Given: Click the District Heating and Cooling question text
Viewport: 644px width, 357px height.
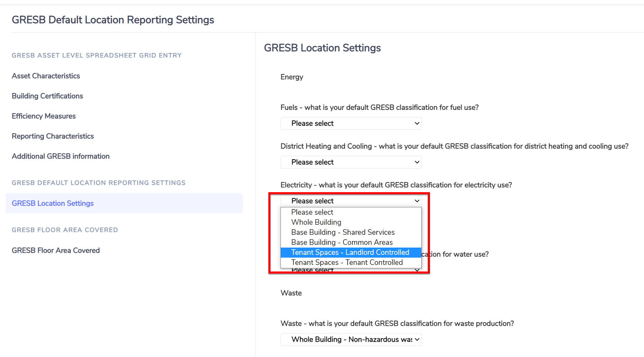Looking at the screenshot, I should pyautogui.click(x=454, y=146).
